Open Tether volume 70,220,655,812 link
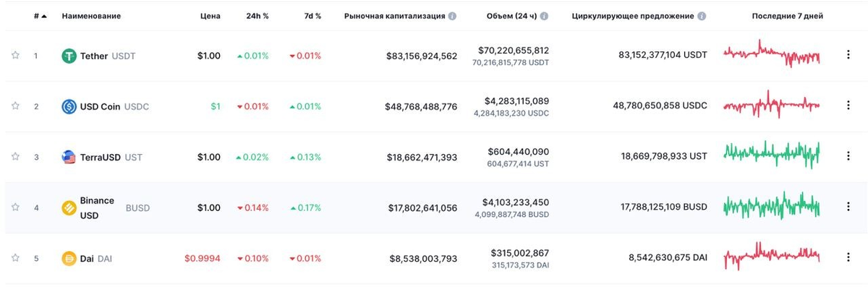This screenshot has height=287, width=868. [514, 51]
